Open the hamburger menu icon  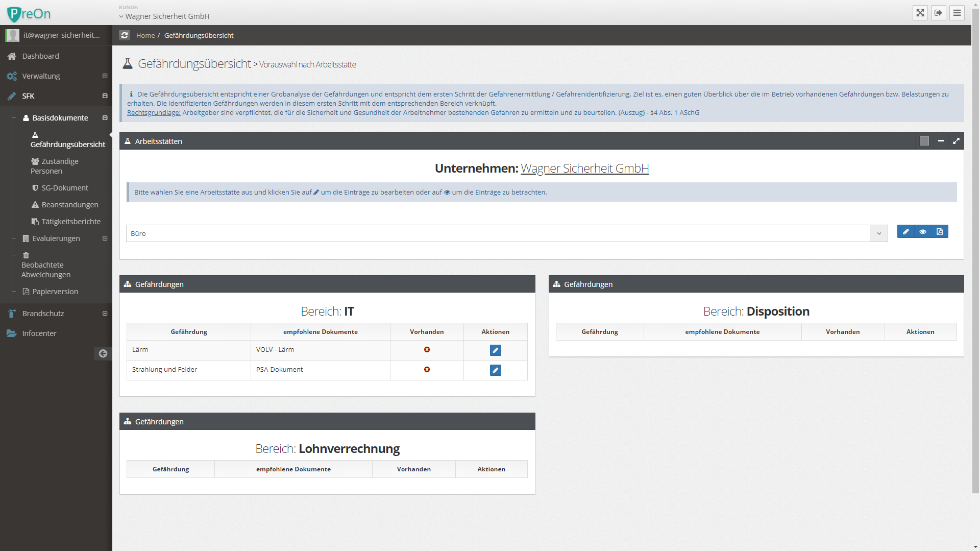pos(957,13)
